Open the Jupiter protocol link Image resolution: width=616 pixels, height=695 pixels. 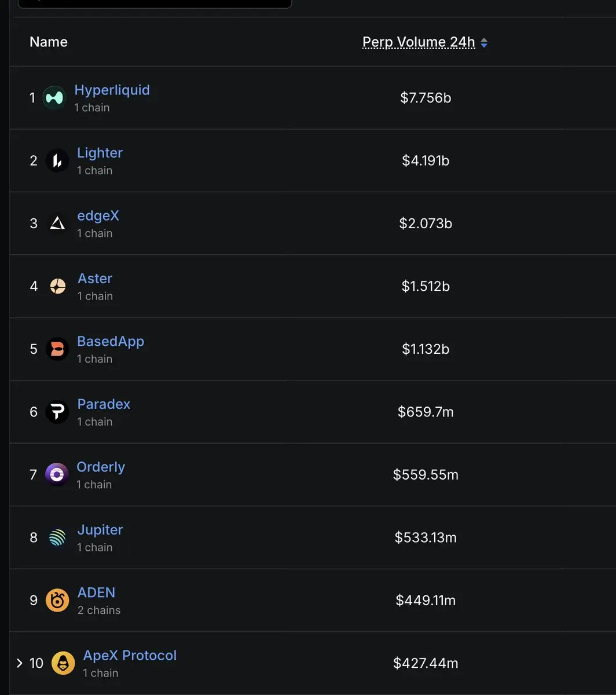tap(100, 530)
